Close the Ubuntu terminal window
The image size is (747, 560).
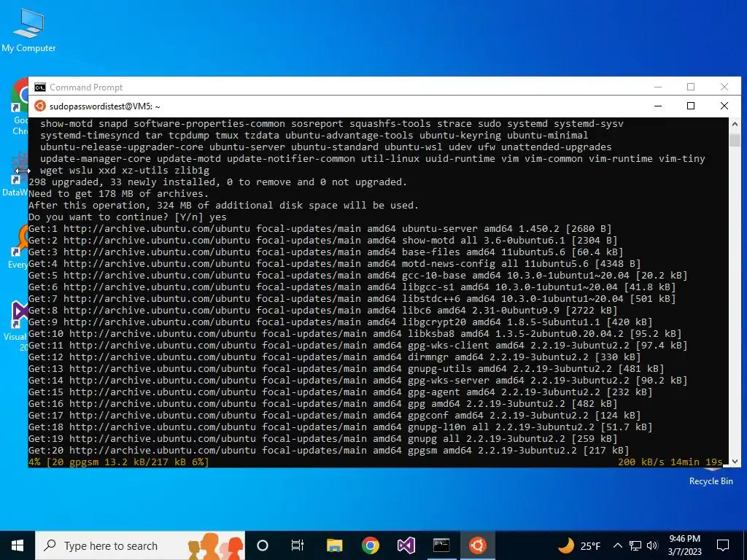724,106
